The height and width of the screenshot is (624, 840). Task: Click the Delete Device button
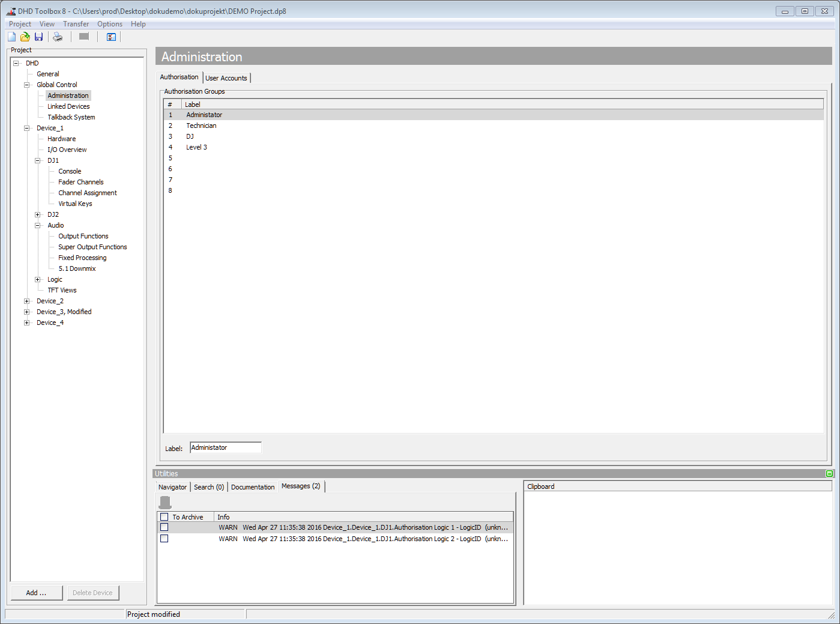point(93,593)
